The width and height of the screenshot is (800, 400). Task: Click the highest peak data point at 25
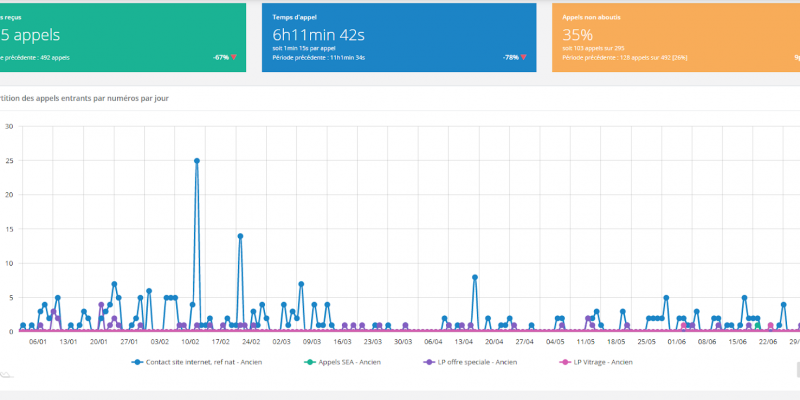pos(197,160)
